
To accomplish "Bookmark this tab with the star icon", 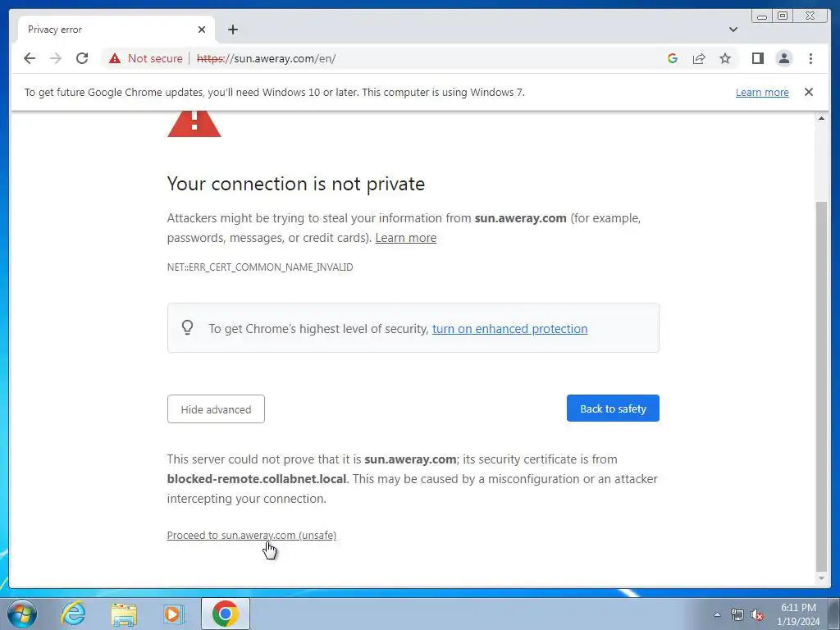I will 725,58.
